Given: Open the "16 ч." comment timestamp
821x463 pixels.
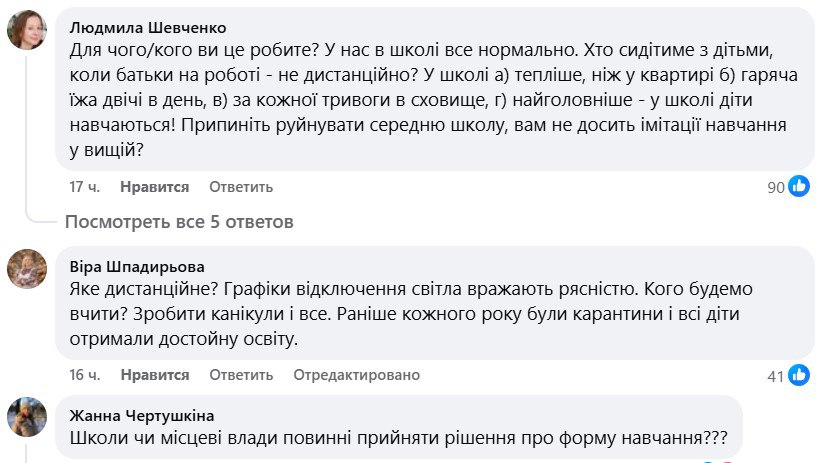Looking at the screenshot, I should [85, 375].
